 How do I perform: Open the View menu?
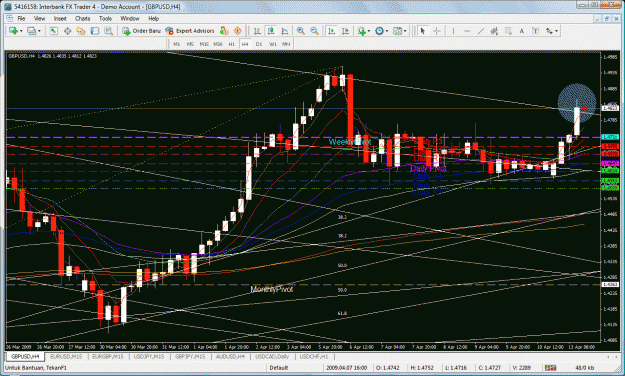[x=39, y=18]
